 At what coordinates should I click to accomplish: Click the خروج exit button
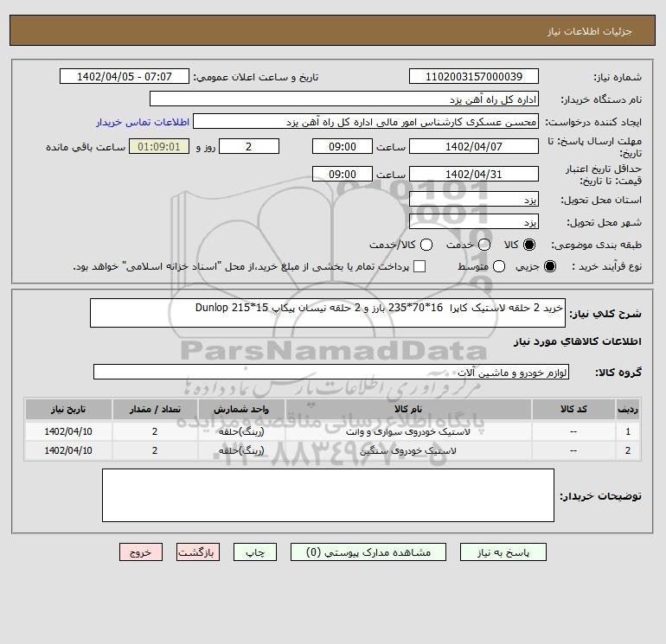point(141,552)
